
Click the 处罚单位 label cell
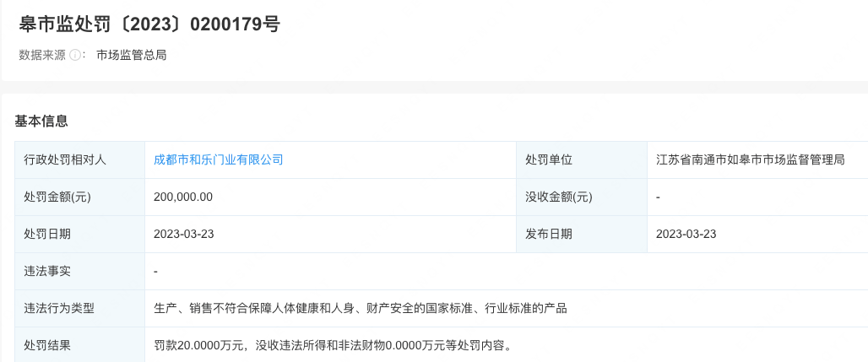coord(549,159)
